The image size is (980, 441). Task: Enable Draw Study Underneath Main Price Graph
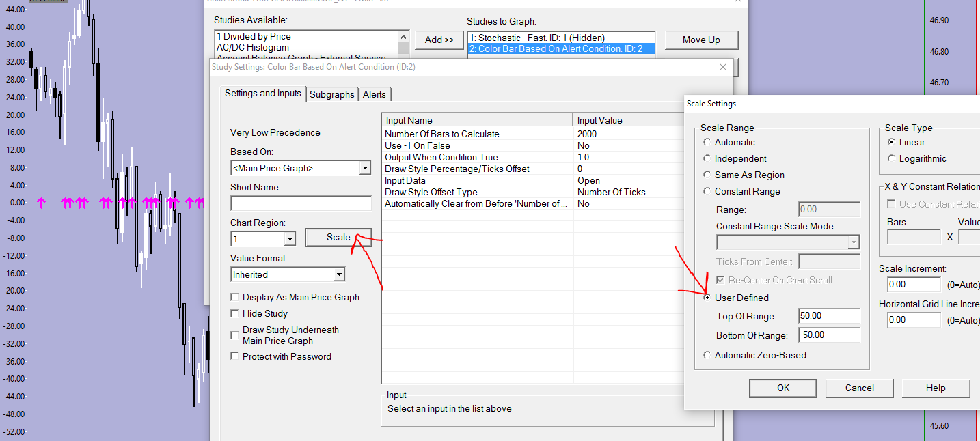click(x=235, y=335)
